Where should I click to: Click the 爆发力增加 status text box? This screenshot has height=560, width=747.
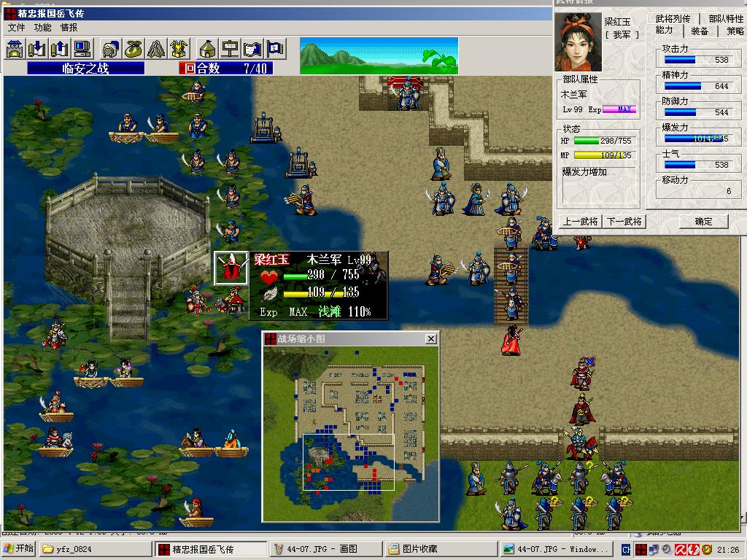click(599, 184)
